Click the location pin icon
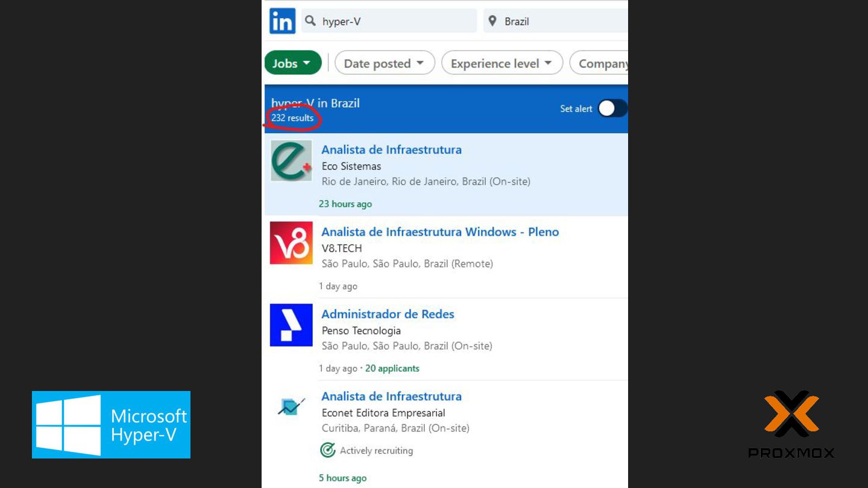Viewport: 868px width, 488px height. point(492,21)
